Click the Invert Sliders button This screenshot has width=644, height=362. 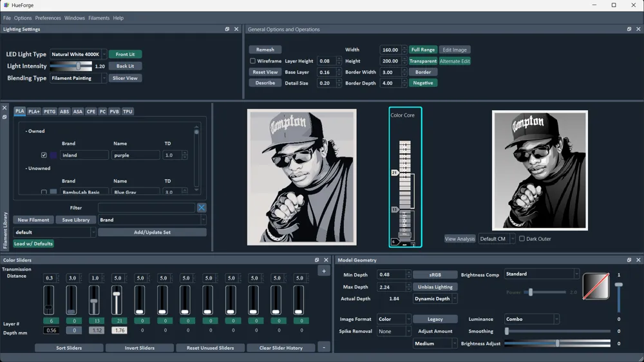point(140,348)
